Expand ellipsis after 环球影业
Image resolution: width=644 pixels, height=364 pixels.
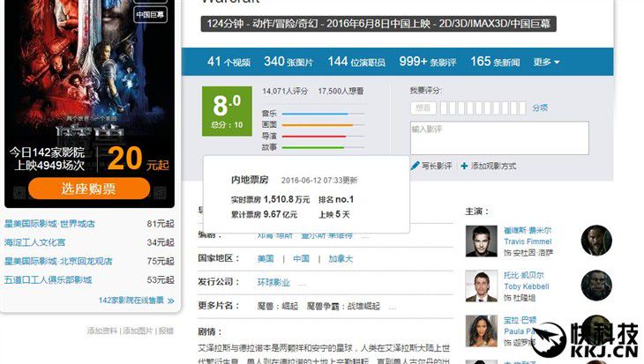tap(303, 284)
